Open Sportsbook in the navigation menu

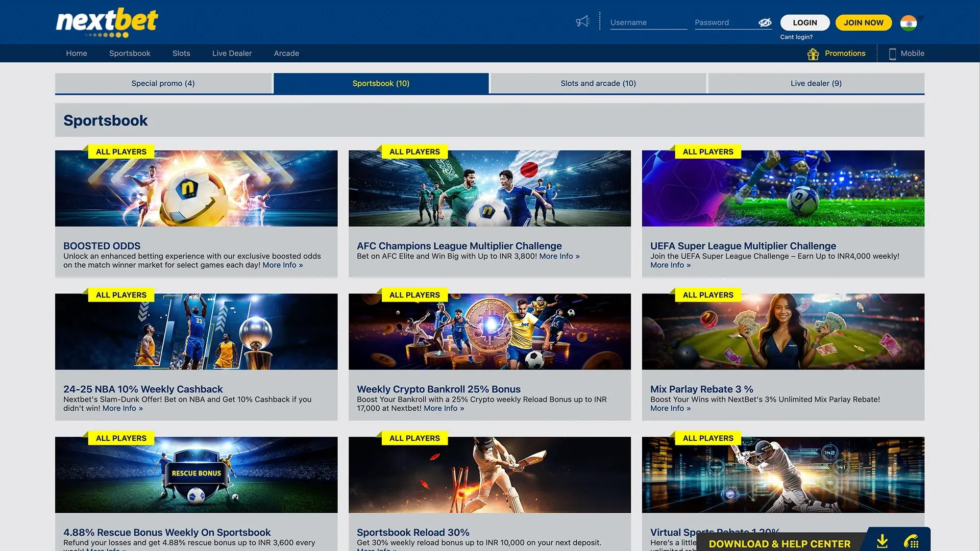pyautogui.click(x=130, y=53)
